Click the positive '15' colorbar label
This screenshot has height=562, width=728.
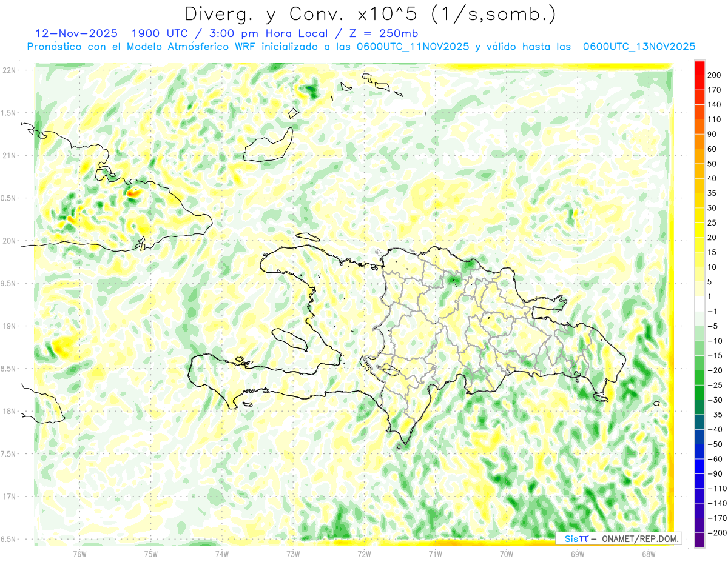click(712, 252)
